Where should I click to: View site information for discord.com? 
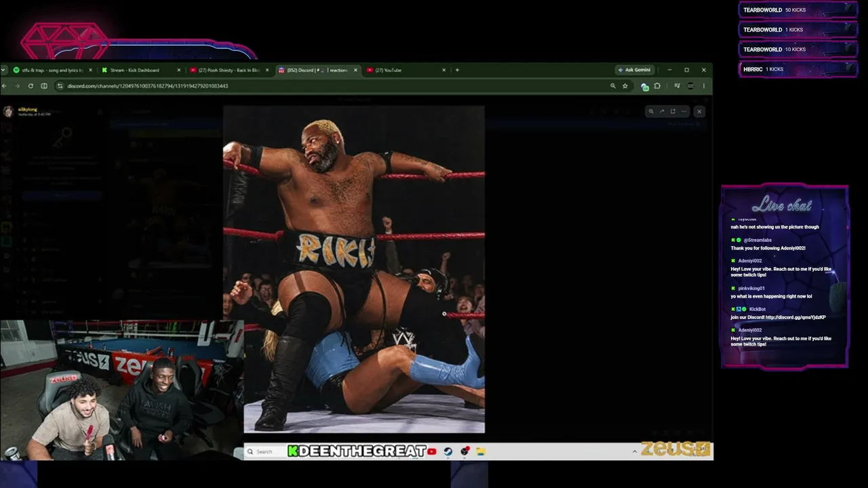coord(60,86)
